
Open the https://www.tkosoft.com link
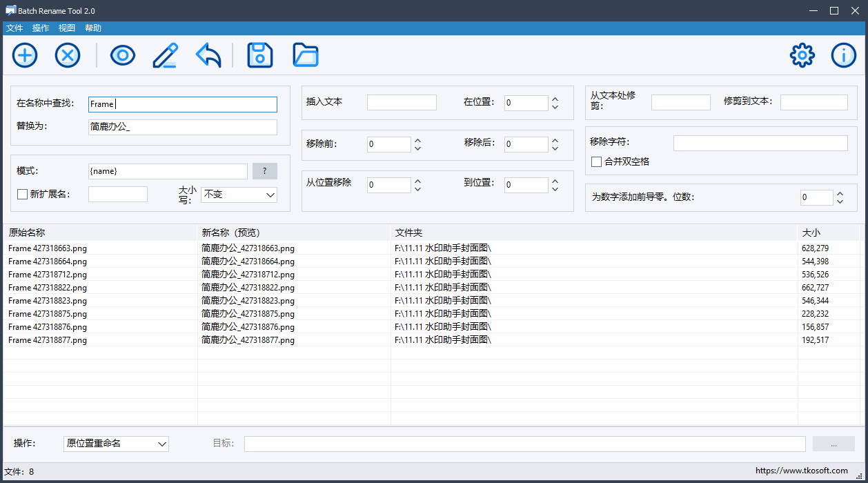tap(802, 471)
